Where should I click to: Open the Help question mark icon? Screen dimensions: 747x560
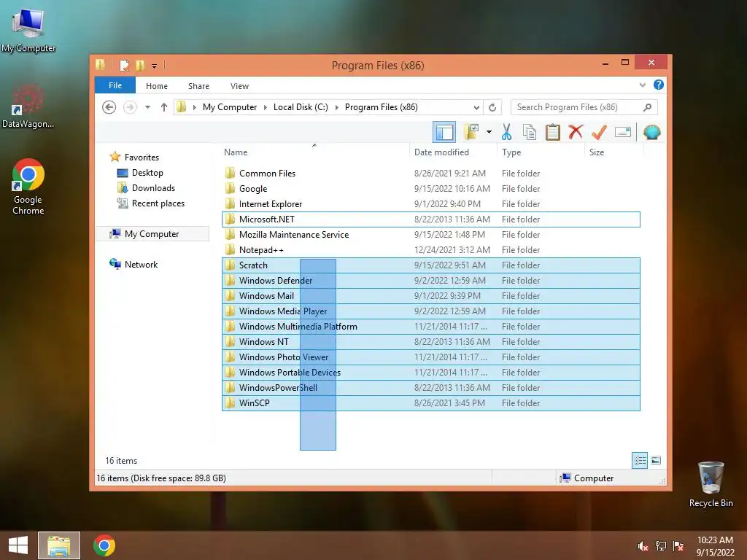click(659, 85)
